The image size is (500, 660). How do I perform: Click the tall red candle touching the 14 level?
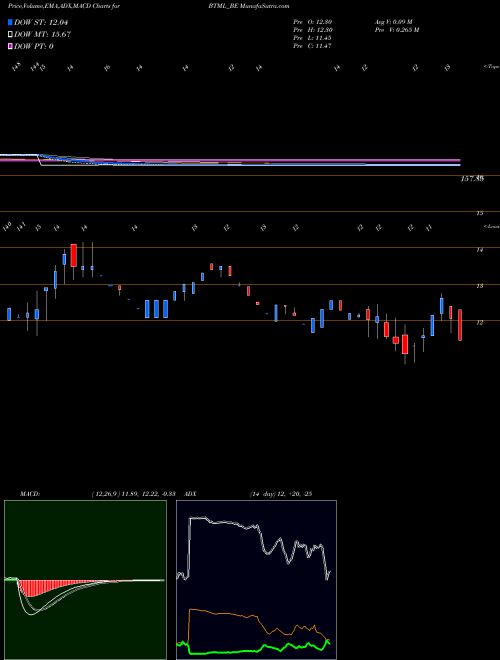(74, 255)
